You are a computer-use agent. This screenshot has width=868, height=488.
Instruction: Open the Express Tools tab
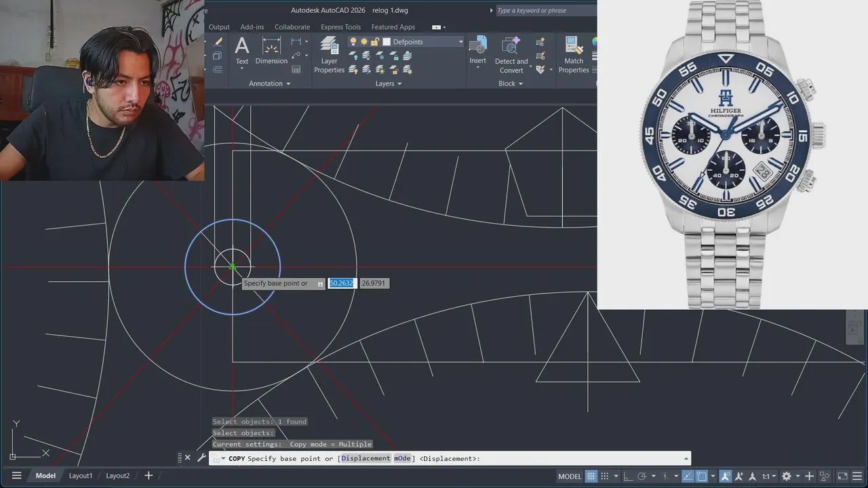pyautogui.click(x=340, y=27)
